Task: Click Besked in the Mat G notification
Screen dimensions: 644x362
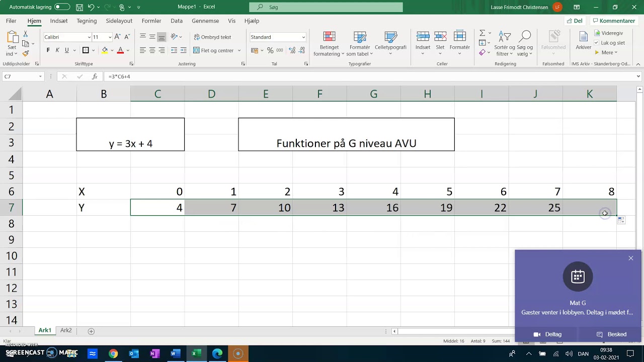Action: point(611,334)
